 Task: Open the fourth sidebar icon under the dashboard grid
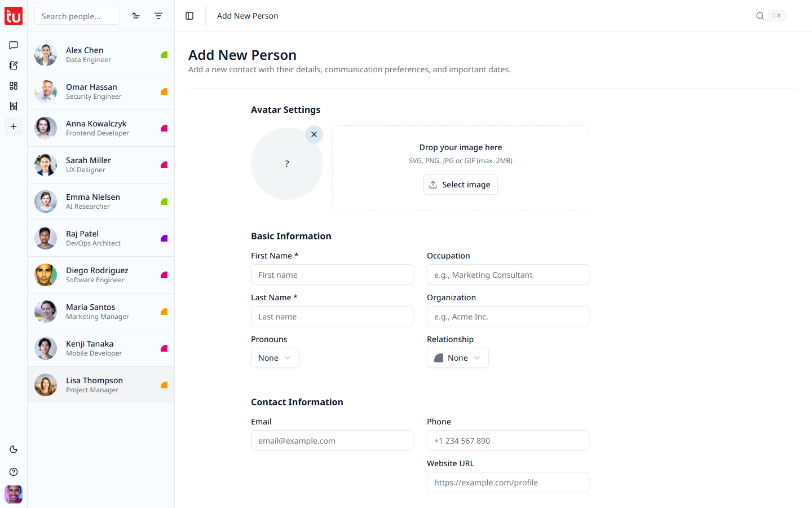coord(14,106)
